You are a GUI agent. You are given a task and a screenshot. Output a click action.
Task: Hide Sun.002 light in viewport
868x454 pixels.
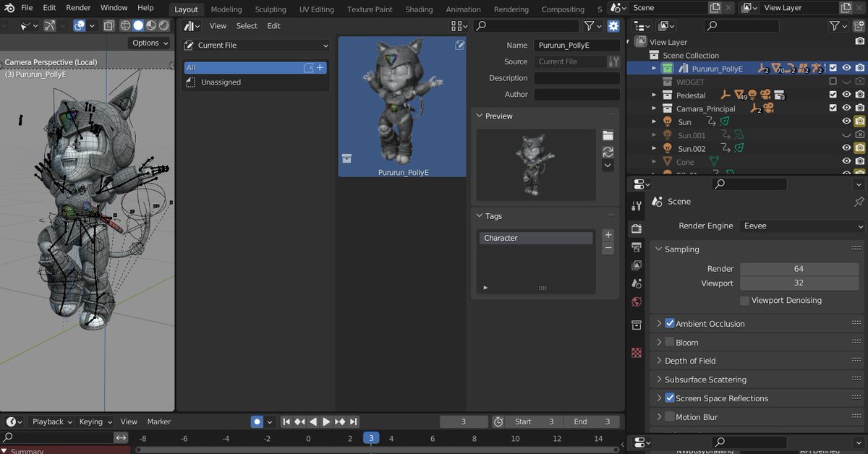click(846, 148)
